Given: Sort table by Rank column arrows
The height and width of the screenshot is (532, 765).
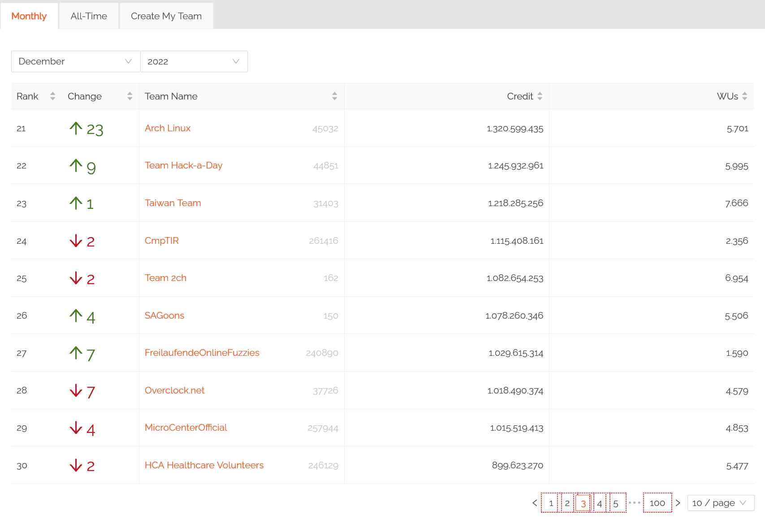Looking at the screenshot, I should pyautogui.click(x=52, y=96).
